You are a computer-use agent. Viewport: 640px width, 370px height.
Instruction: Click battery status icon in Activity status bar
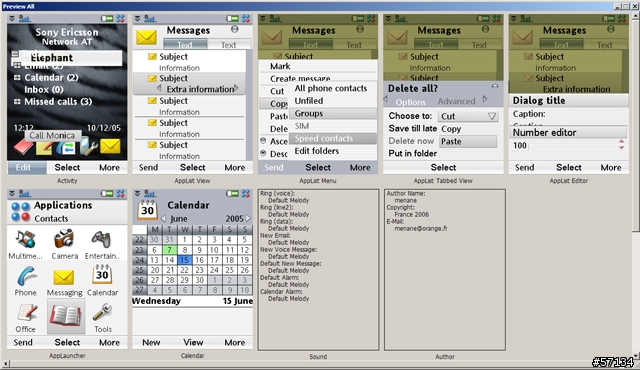point(107,18)
